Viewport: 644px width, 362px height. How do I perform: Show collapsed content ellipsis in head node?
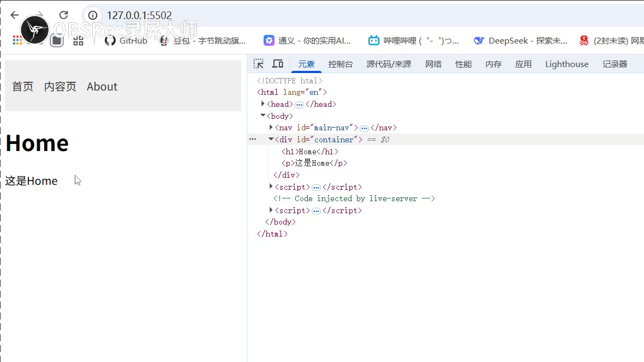pyautogui.click(x=300, y=105)
